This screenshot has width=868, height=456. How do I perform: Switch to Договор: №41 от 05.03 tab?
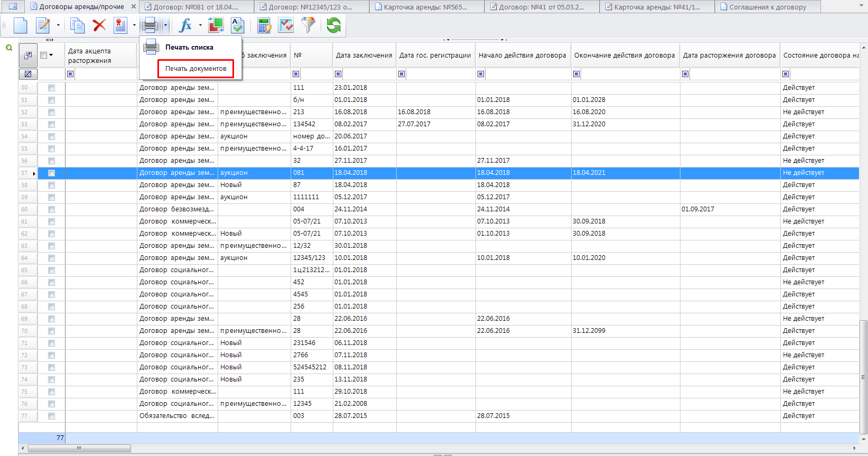[x=542, y=7]
